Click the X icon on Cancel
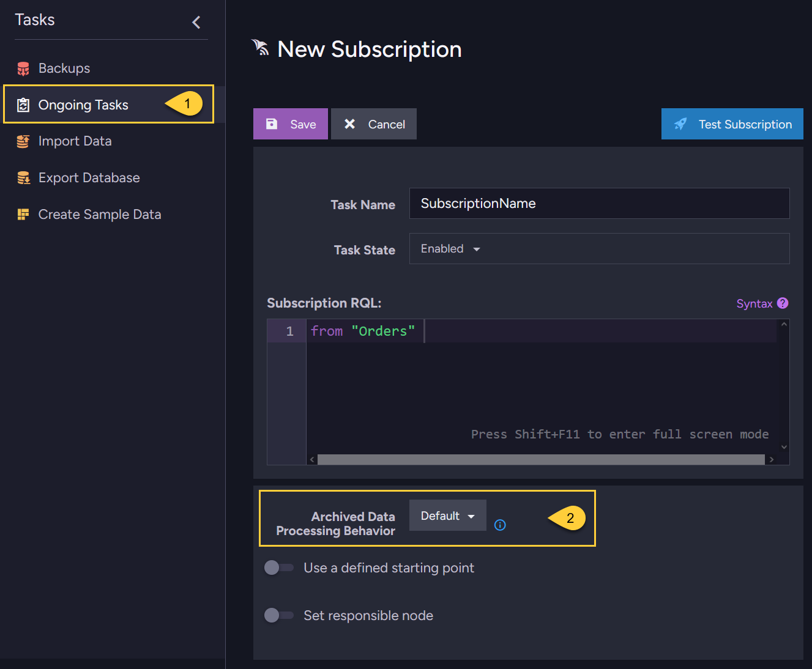 click(349, 124)
